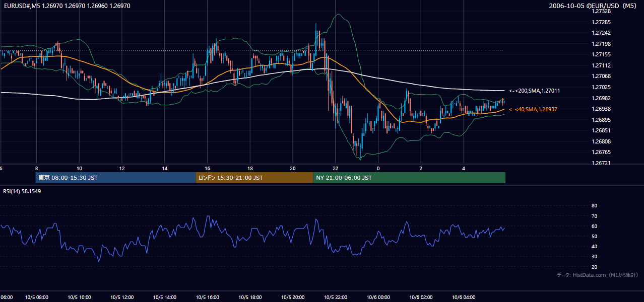Click the bottom time label 10/5 12:00

click(122, 297)
